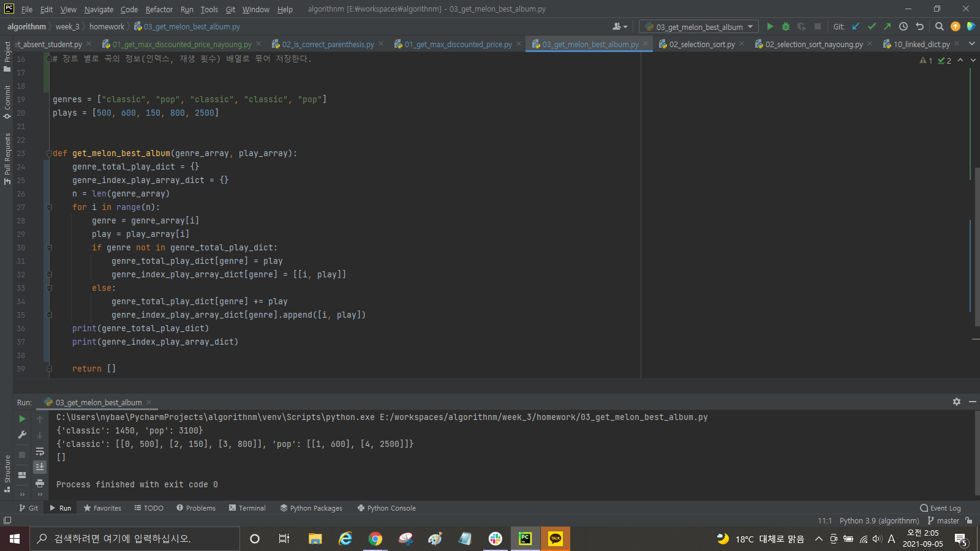Image resolution: width=980 pixels, height=551 pixels.
Task: Collapse the else block fold marker
Action: pos(49,288)
